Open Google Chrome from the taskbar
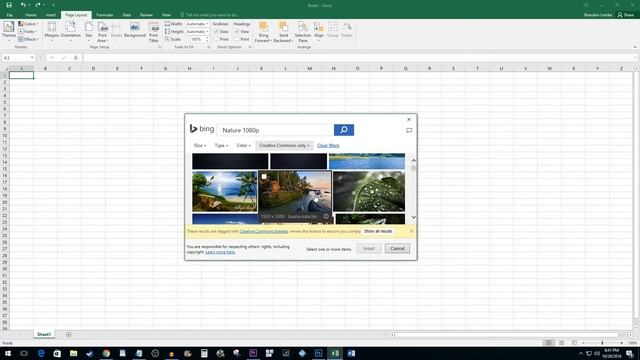 (x=106, y=353)
